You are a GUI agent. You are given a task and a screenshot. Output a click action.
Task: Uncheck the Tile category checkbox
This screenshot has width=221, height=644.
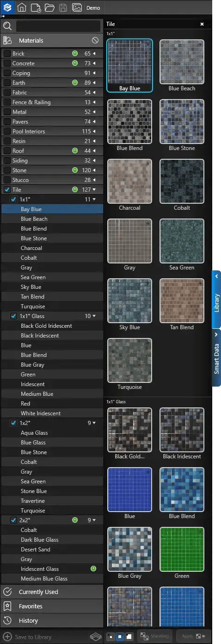coord(6,189)
